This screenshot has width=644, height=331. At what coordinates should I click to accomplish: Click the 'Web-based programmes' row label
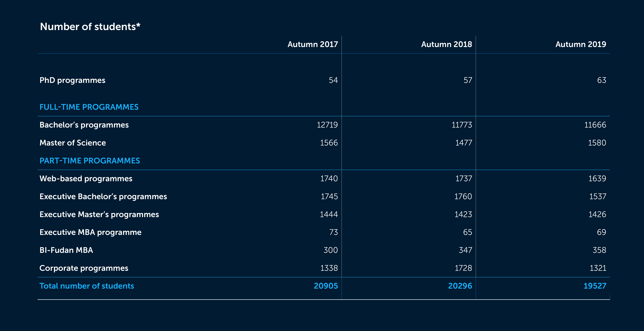86,179
